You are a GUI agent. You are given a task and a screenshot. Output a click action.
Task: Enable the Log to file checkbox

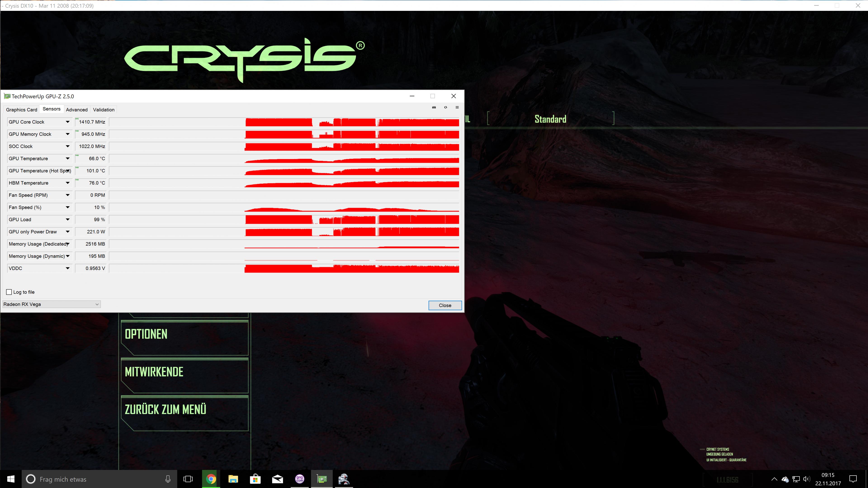click(x=9, y=292)
